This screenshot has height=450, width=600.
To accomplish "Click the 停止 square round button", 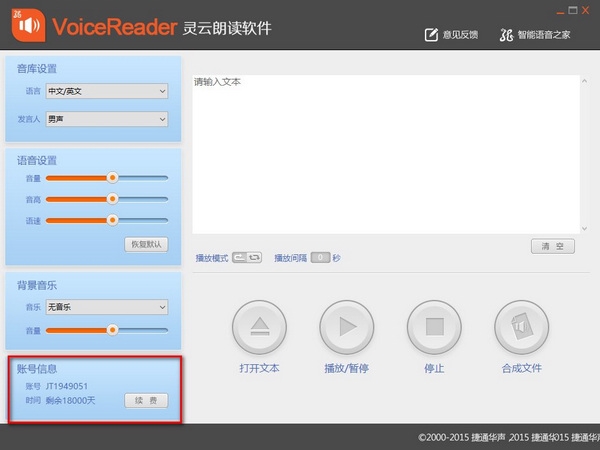I will coord(434,327).
